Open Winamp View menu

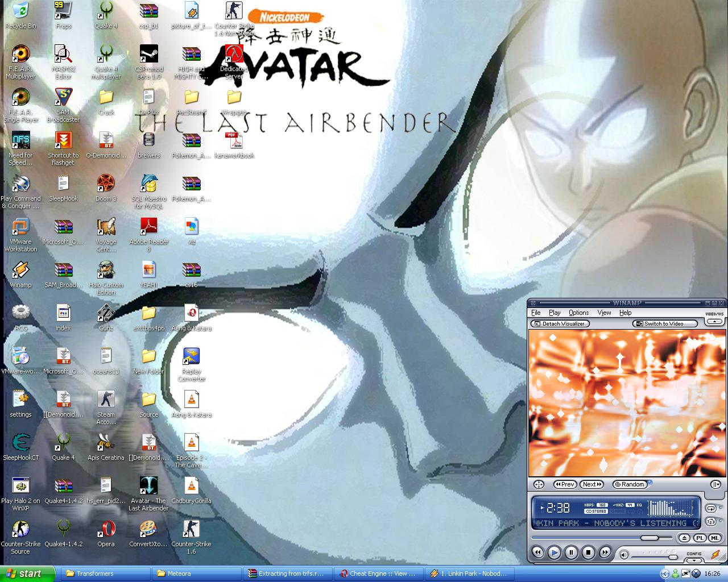click(604, 313)
